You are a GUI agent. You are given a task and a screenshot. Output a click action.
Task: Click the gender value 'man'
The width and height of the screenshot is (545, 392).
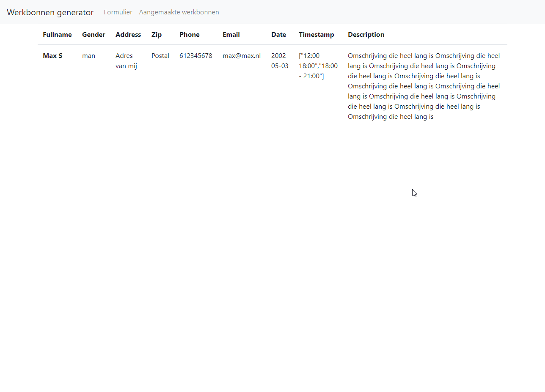tap(88, 56)
